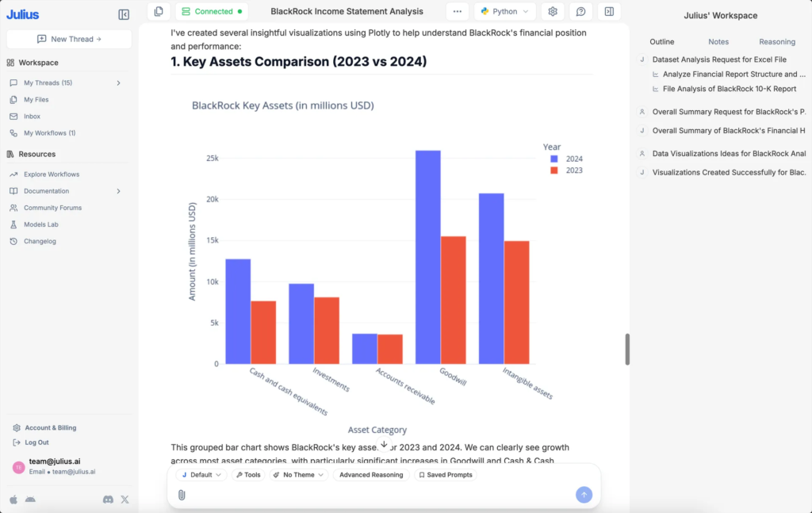The height and width of the screenshot is (513, 812).
Task: Open the No Theme dropdown
Action: 298,475
